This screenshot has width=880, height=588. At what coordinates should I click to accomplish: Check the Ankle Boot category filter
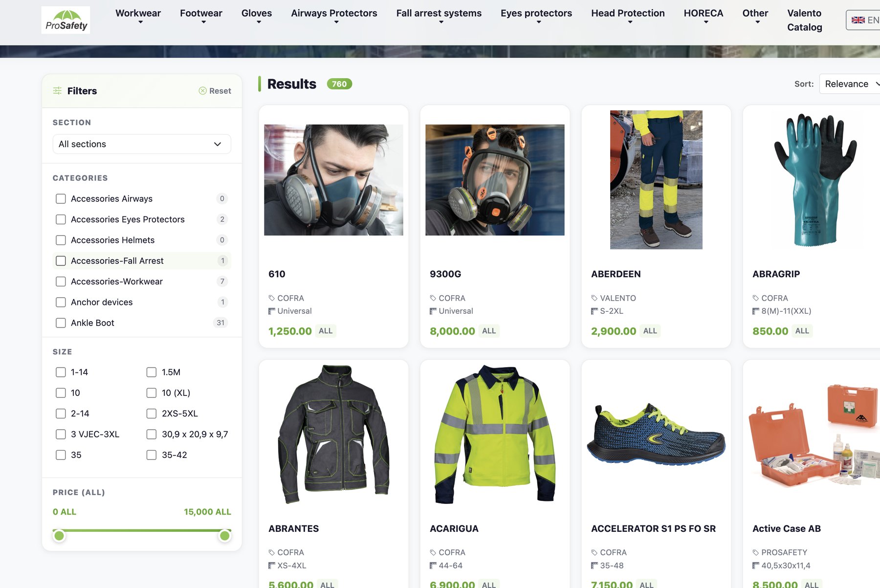point(61,323)
